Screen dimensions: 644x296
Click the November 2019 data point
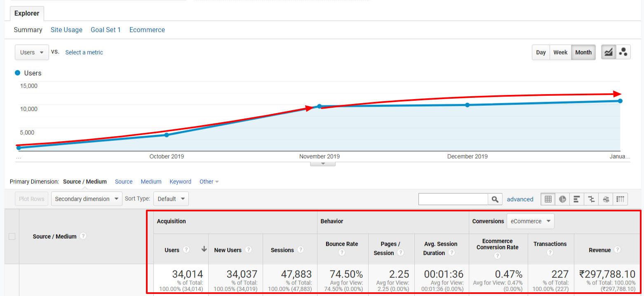click(319, 106)
